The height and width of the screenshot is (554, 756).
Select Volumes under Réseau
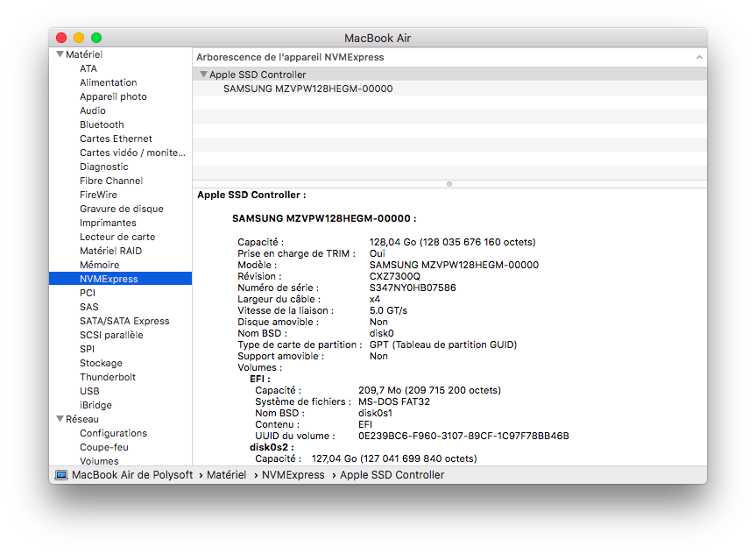click(99, 460)
